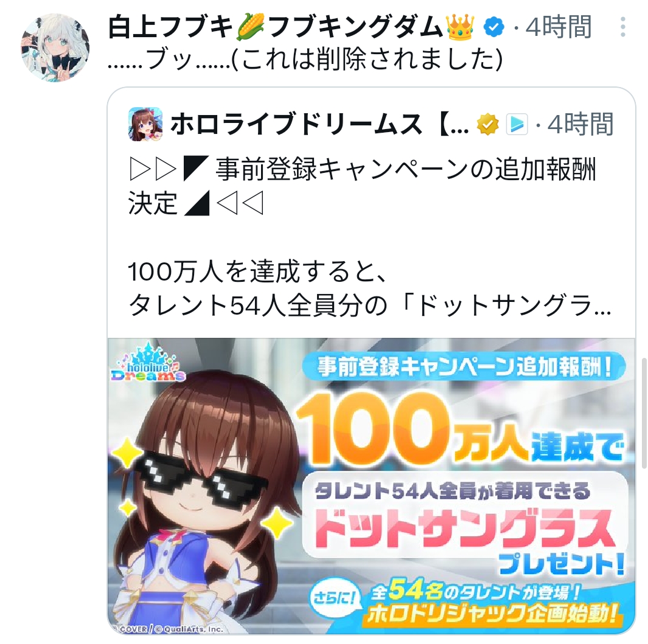The width and height of the screenshot is (648, 644).
Task: Open the campaign banner image
Action: click(x=371, y=486)
